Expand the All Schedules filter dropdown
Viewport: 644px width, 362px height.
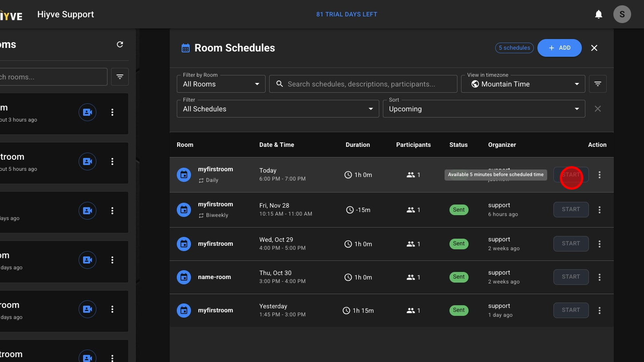click(278, 109)
